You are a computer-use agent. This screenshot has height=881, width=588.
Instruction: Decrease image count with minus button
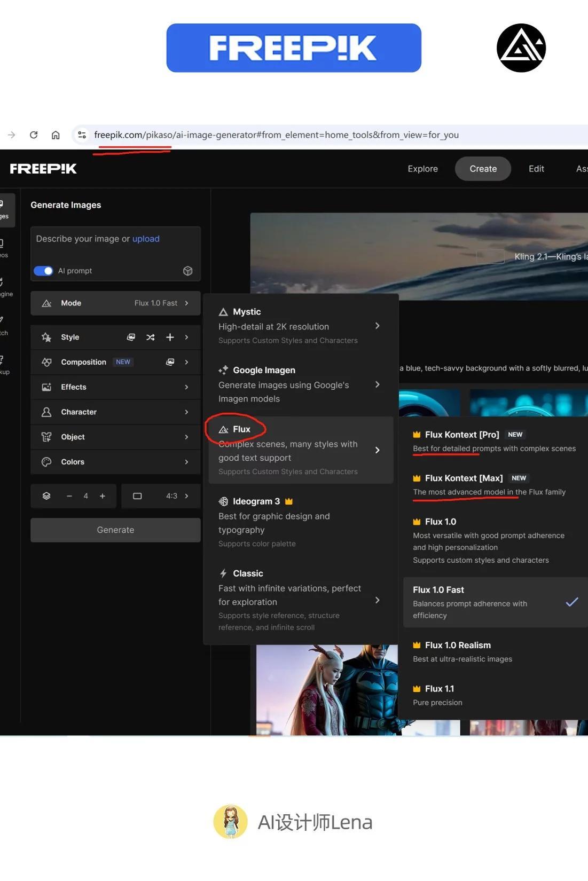(69, 496)
